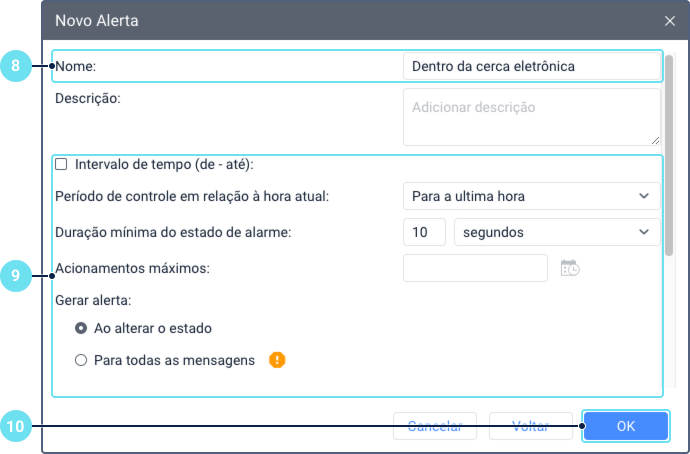The height and width of the screenshot is (454, 690).
Task: Select the Para todas as mensagens option
Action: tap(81, 360)
